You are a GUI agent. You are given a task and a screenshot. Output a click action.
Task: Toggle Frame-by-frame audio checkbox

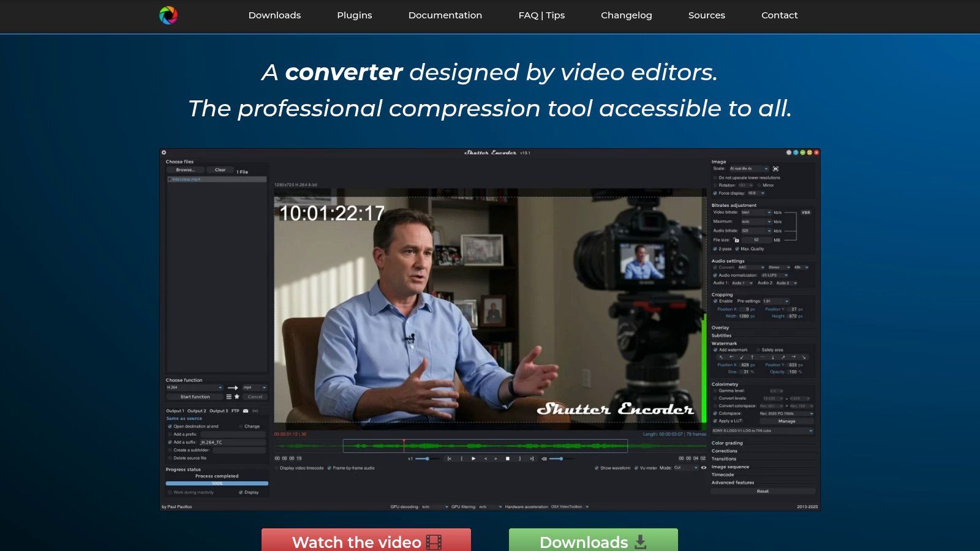coord(330,468)
